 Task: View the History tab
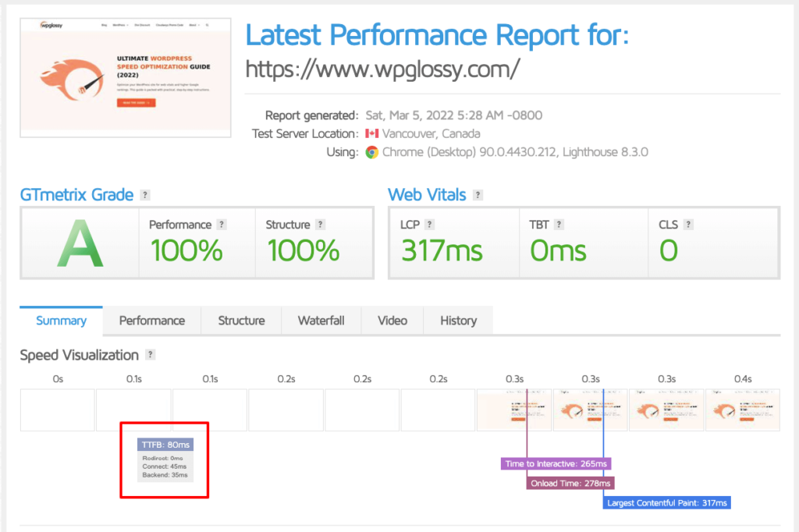[x=459, y=321]
